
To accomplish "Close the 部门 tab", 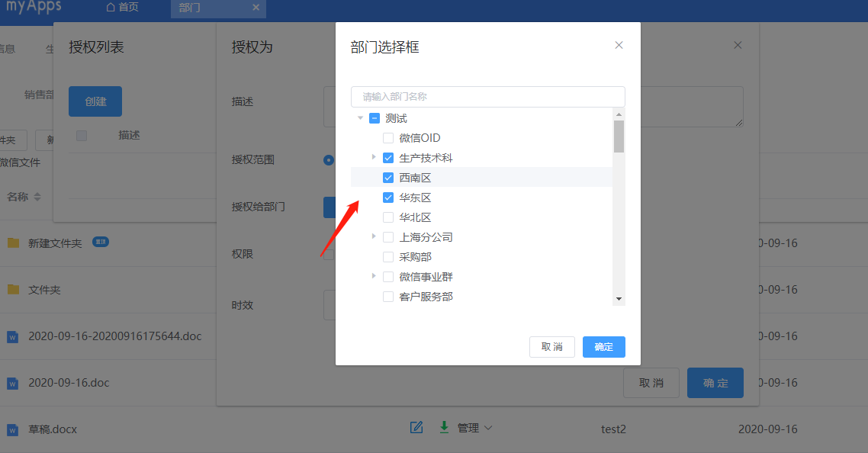I will point(256,7).
